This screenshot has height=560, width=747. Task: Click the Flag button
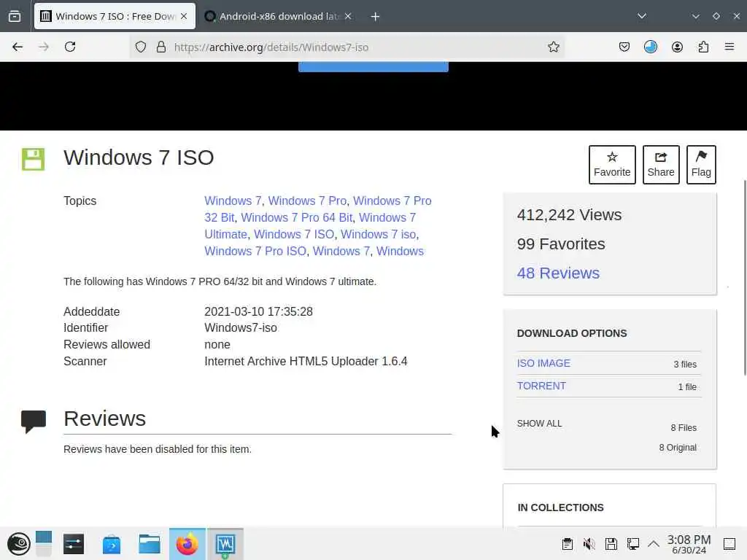tap(701, 164)
